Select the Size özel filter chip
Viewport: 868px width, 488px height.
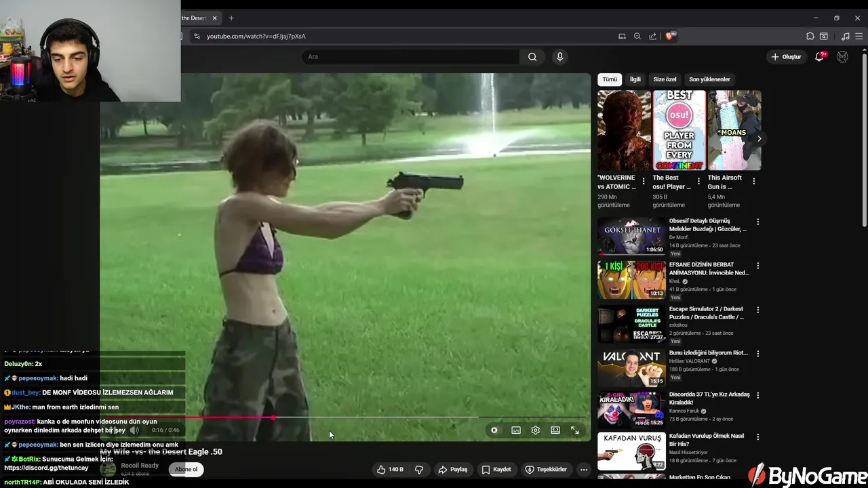[x=665, y=79]
